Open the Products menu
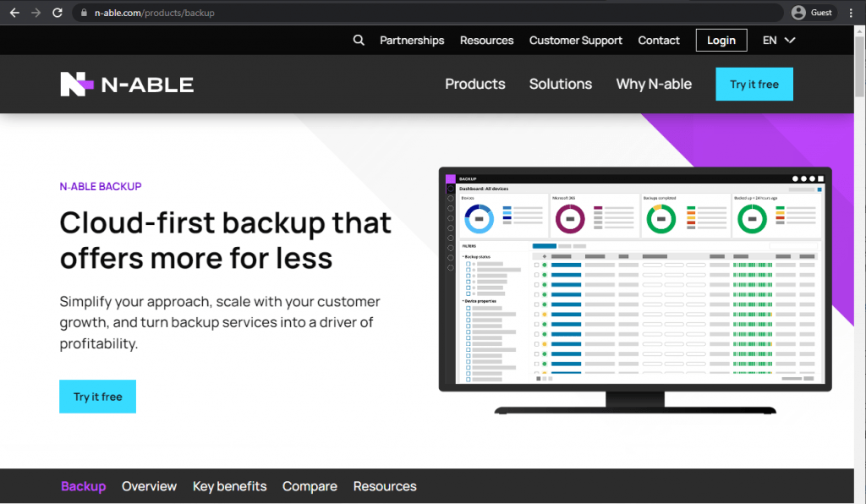Screen dimensions: 866x504 click(475, 84)
